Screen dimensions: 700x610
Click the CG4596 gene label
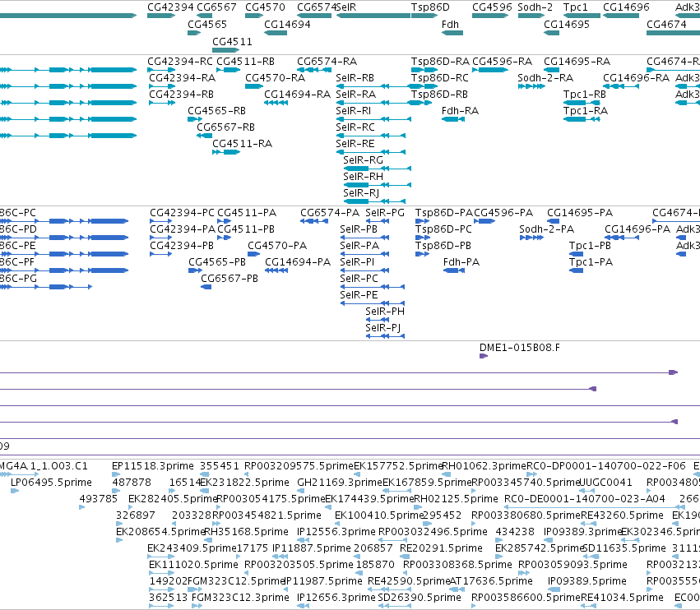coord(492,7)
